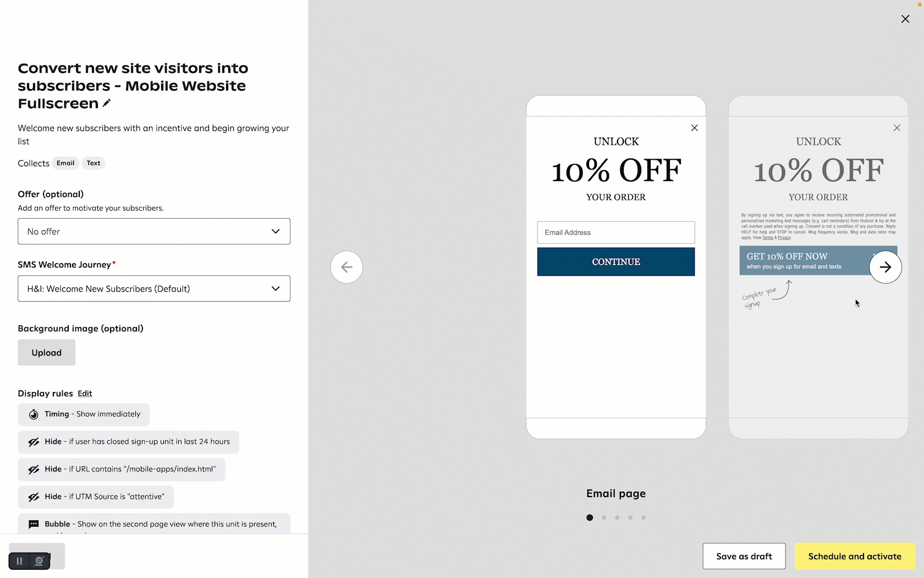Toggle the hide rule for UTM Source attentive
The image size is (924, 578).
coord(34,497)
